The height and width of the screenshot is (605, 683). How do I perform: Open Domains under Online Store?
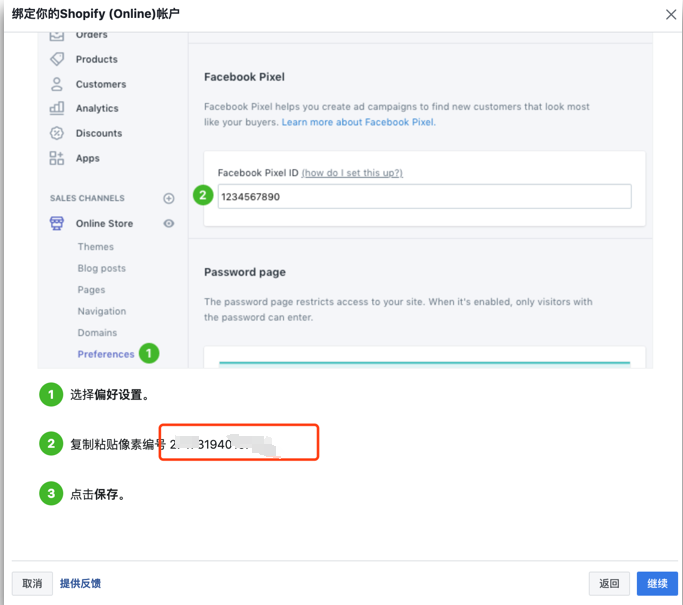[x=97, y=333]
